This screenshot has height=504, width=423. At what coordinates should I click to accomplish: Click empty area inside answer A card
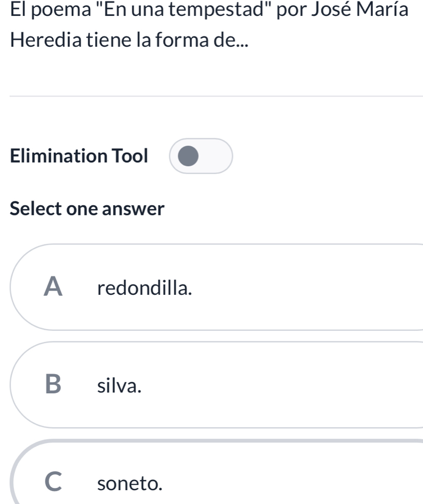[306, 287]
